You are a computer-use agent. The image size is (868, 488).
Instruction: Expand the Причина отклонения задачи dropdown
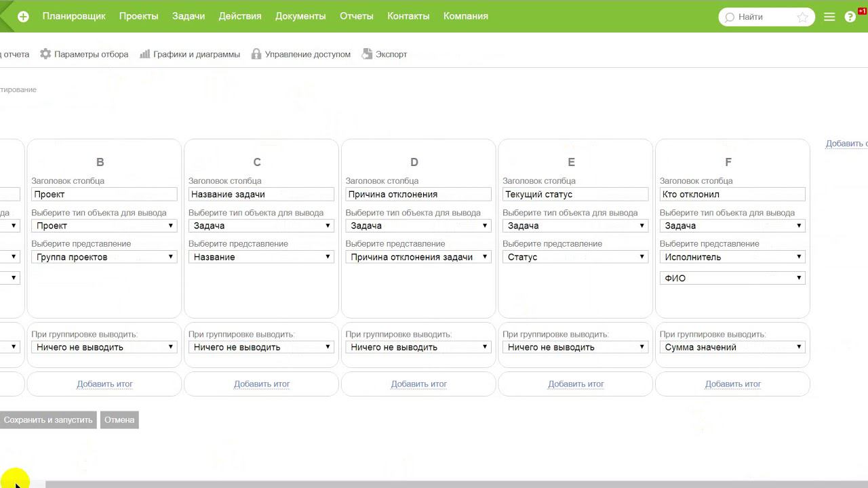point(418,257)
